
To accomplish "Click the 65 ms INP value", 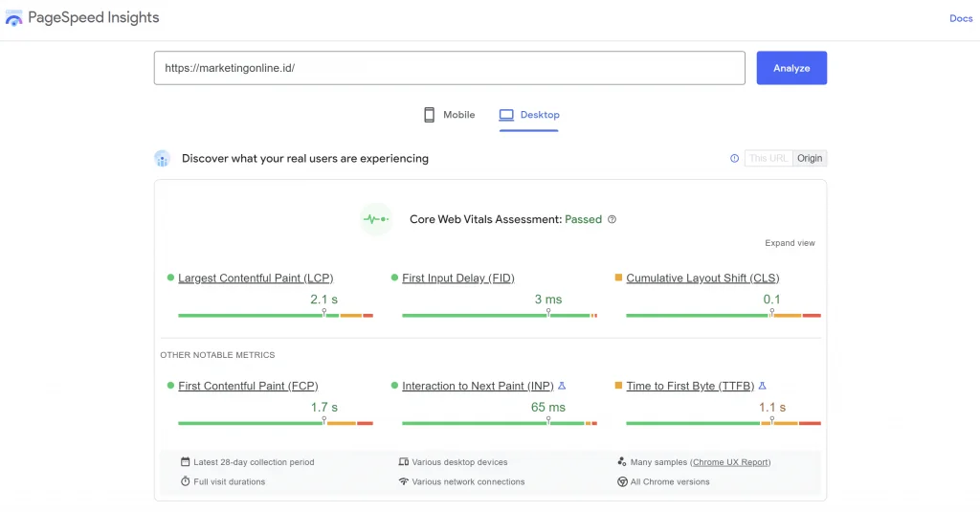I will click(x=548, y=408).
